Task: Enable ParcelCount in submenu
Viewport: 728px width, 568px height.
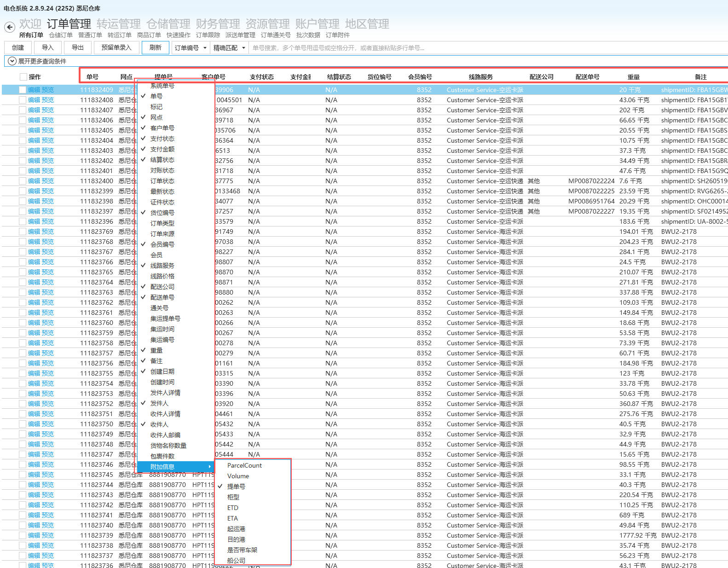Action: coord(253,465)
